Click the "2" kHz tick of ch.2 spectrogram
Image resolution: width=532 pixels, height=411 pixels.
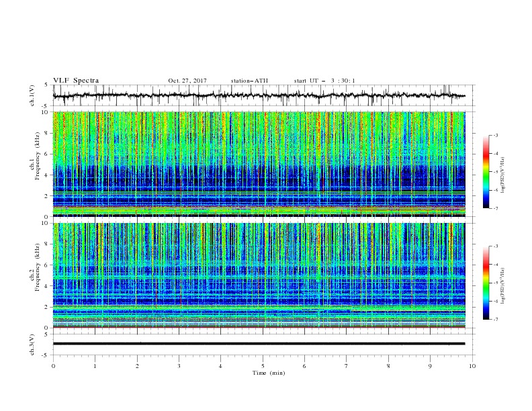48,307
